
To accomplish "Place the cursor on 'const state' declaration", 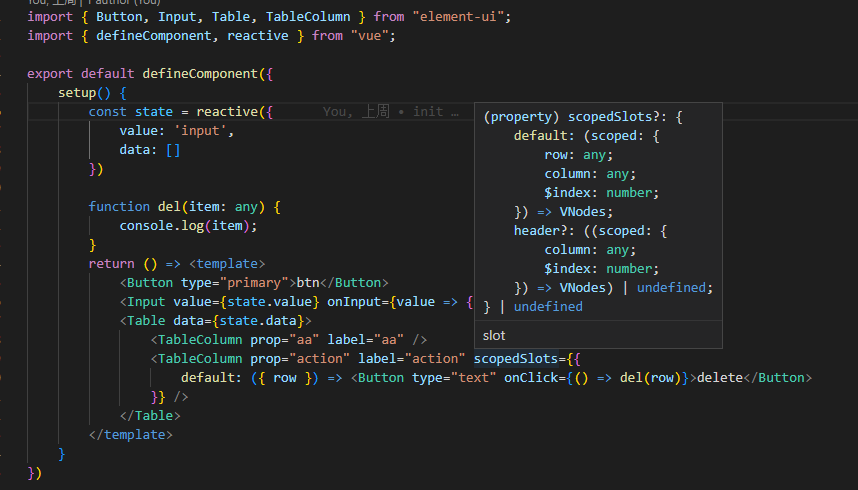I will point(131,112).
